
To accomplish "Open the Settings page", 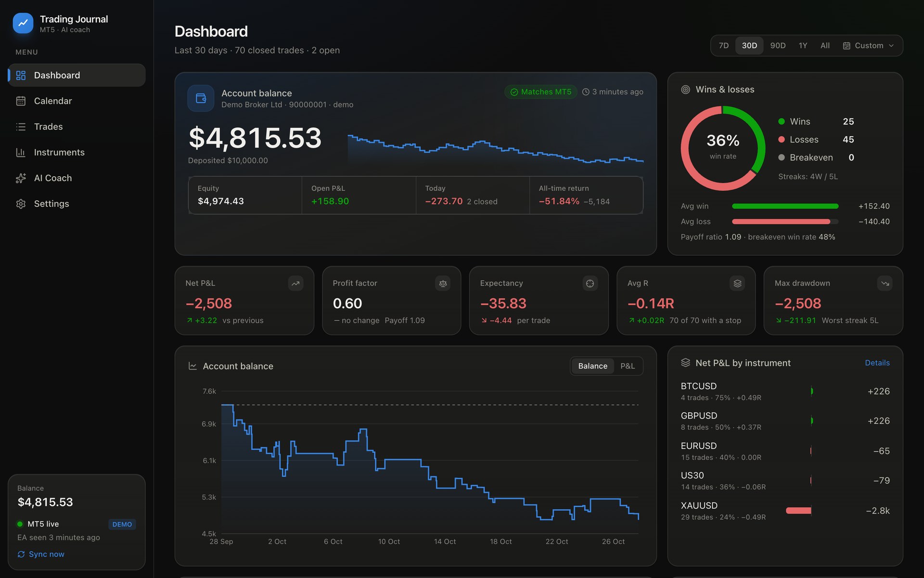I will 77,204.
